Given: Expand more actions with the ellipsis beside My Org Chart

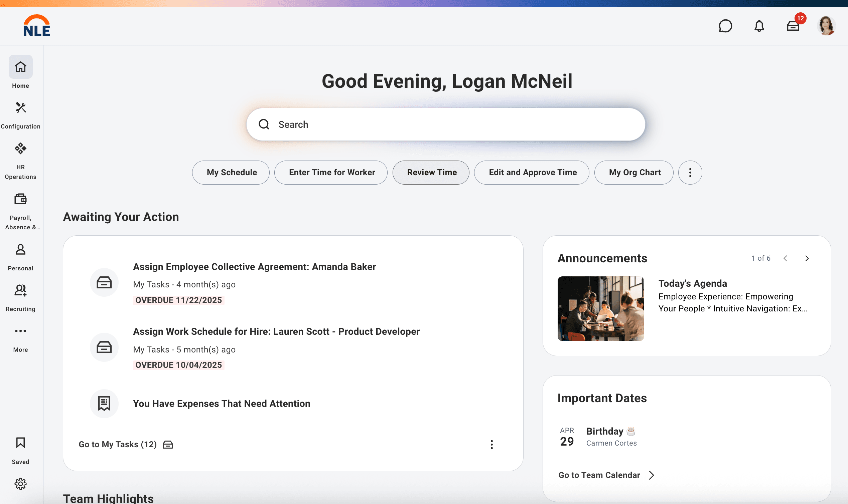Looking at the screenshot, I should [x=689, y=172].
